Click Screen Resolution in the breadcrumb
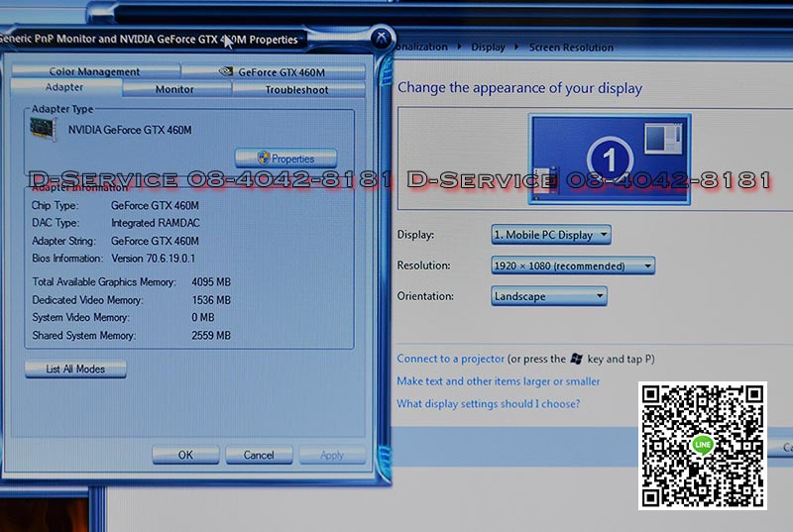This screenshot has height=532, width=793. point(571,48)
